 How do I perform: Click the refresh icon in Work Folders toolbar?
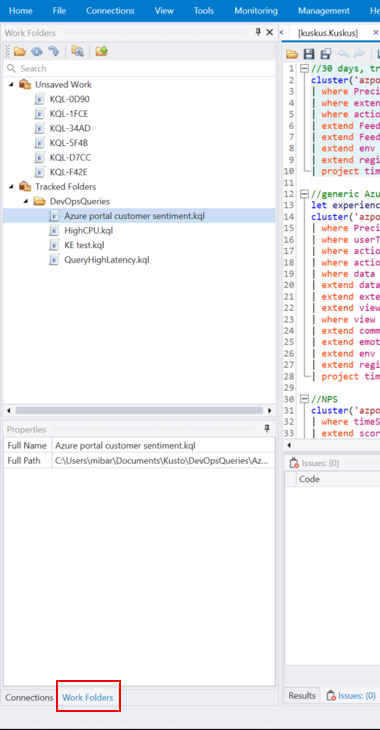click(36, 51)
